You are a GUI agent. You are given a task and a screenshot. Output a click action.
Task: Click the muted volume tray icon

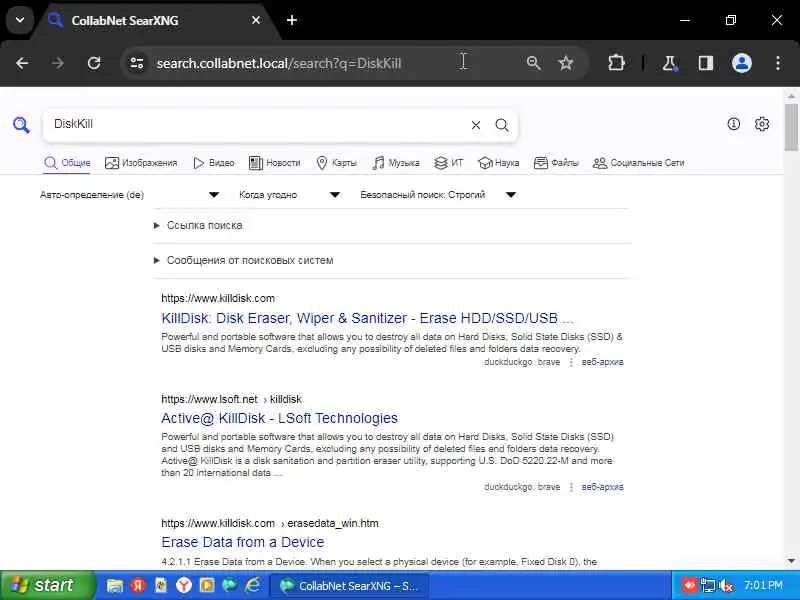pos(727,585)
